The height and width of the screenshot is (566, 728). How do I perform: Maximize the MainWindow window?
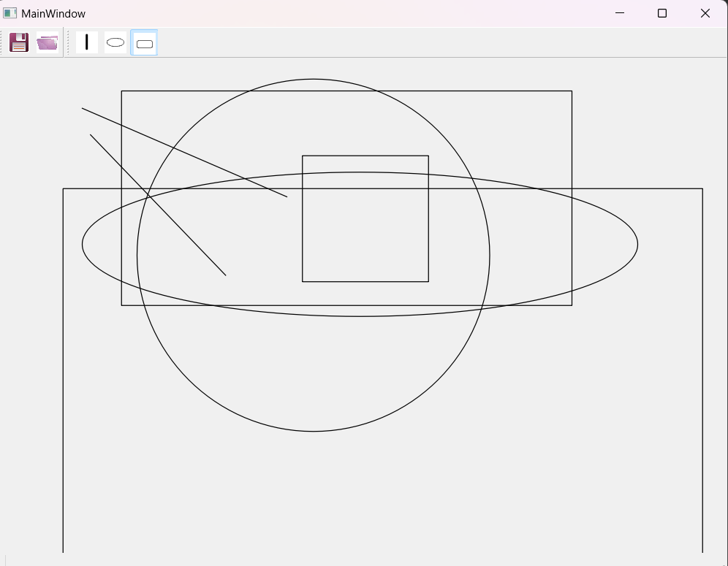662,13
